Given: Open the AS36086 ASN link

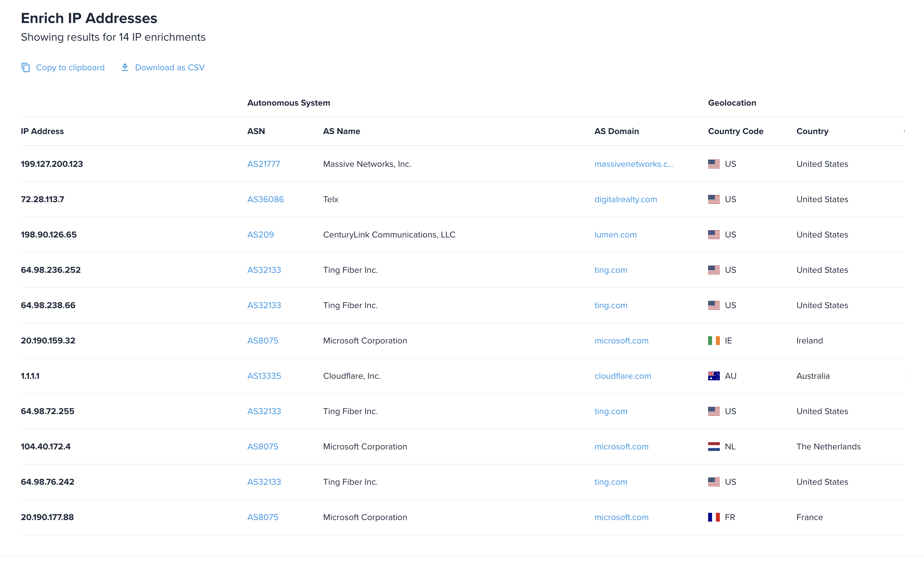Looking at the screenshot, I should click(265, 199).
